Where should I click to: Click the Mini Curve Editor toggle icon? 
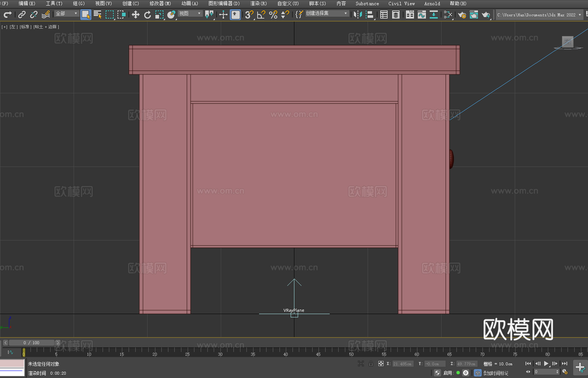(10, 352)
